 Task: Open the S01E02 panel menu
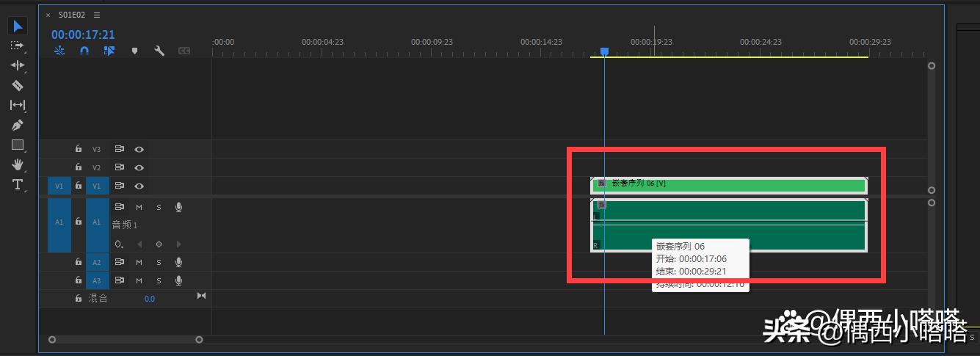[97, 15]
